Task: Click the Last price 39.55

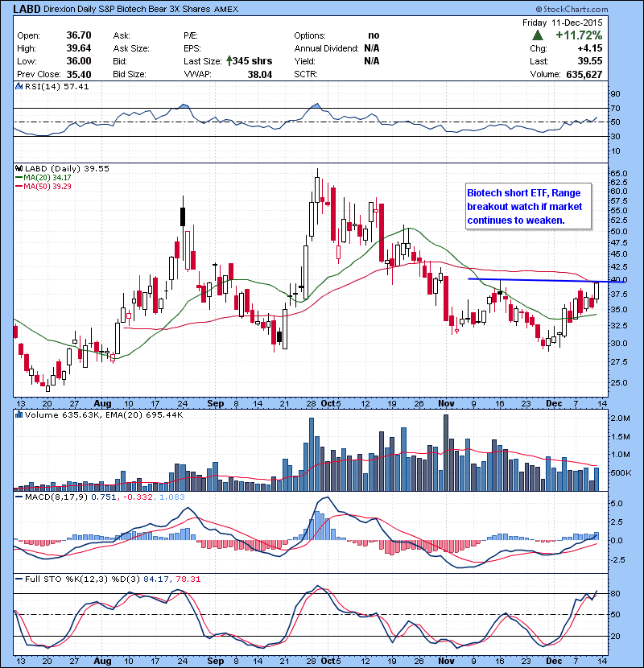Action: click(590, 61)
